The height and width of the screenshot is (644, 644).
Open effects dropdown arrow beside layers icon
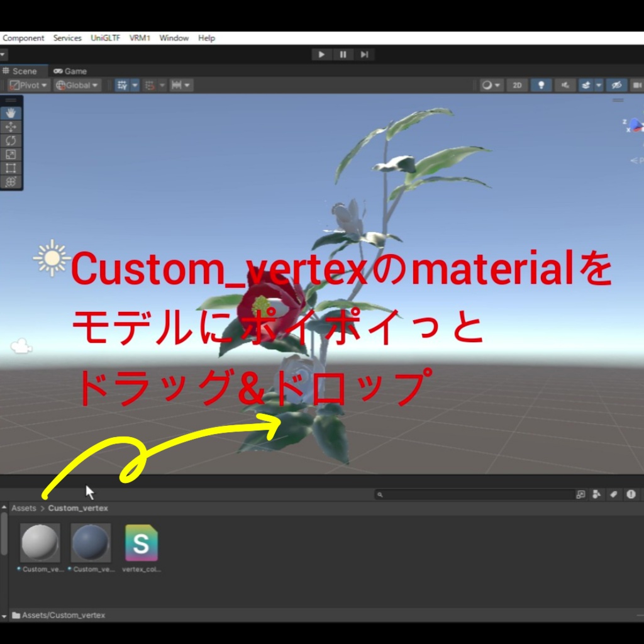click(599, 85)
